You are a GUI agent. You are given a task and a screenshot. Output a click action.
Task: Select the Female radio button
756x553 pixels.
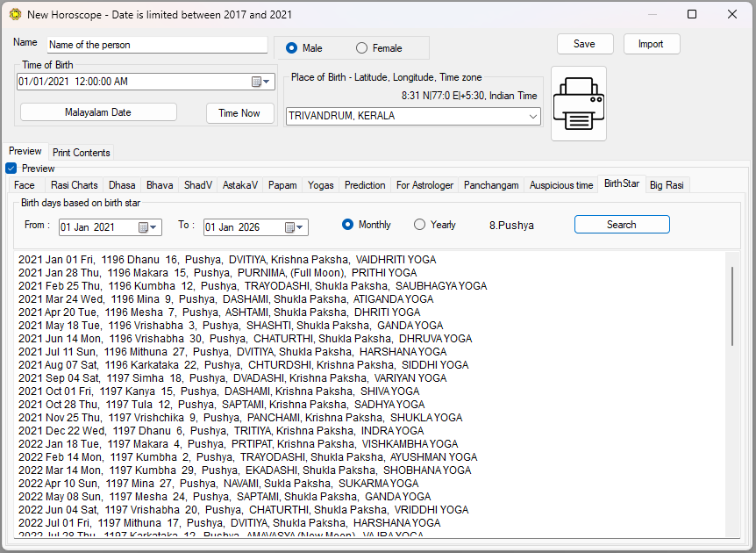click(361, 48)
